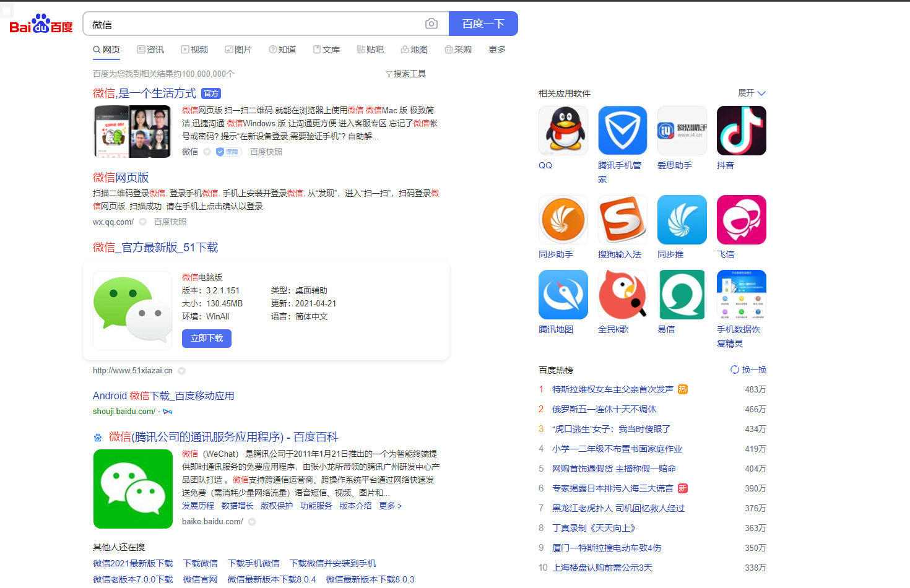Open the 微信网页版 result
The image size is (910, 588).
[x=121, y=178]
